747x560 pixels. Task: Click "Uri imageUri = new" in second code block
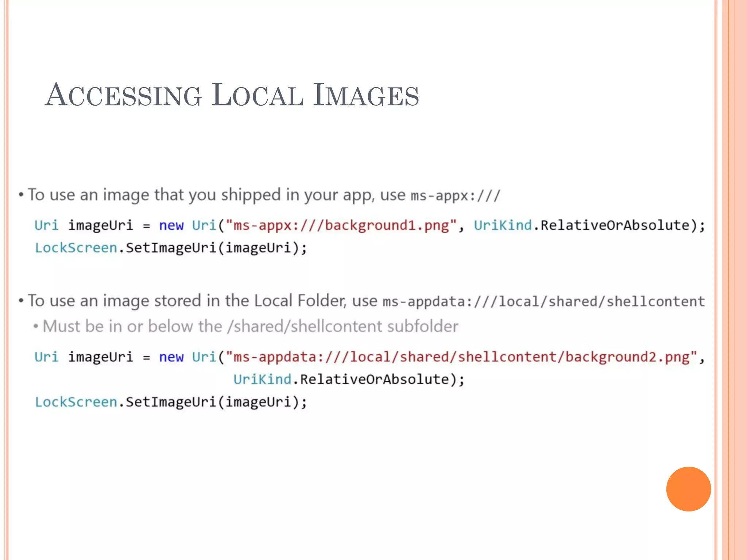pos(109,357)
